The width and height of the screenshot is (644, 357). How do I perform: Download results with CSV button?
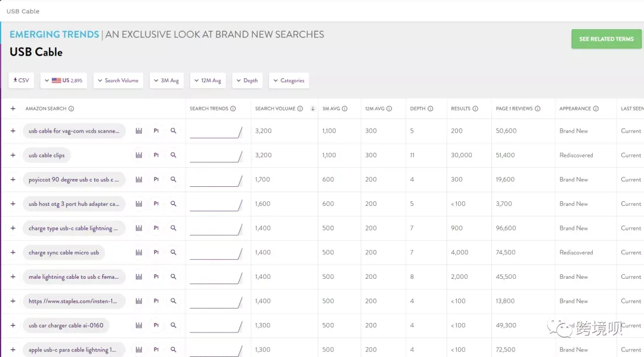pos(21,81)
